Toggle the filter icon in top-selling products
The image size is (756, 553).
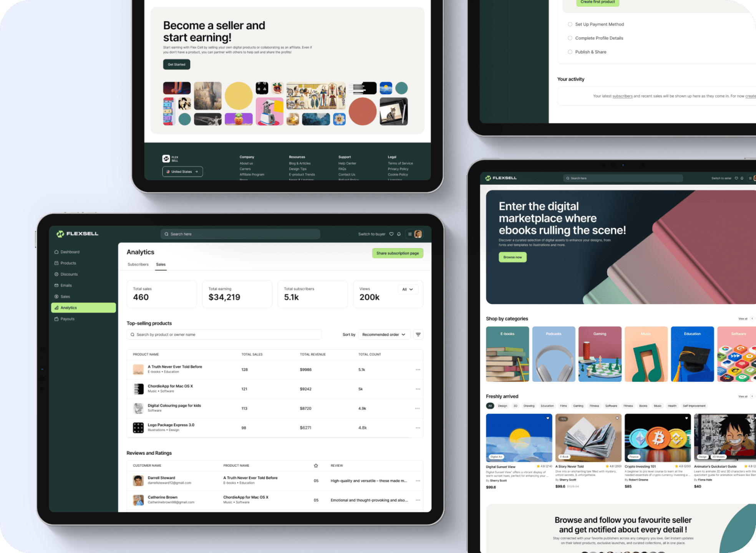(418, 334)
